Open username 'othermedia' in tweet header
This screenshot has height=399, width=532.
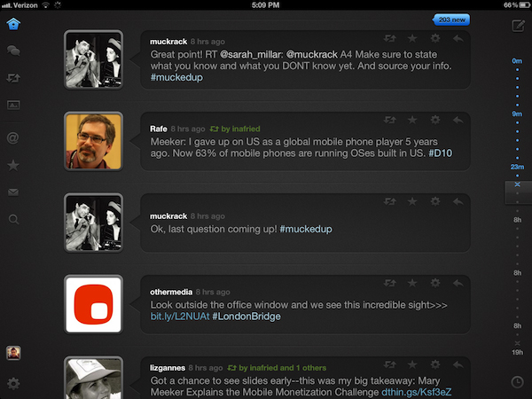pos(171,292)
